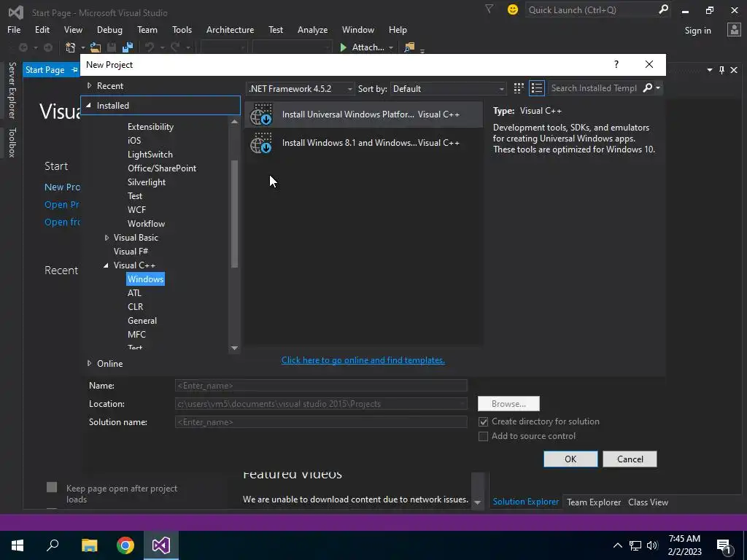Click the Find in Files toolbar icon
The image size is (747, 560).
pyautogui.click(x=409, y=47)
